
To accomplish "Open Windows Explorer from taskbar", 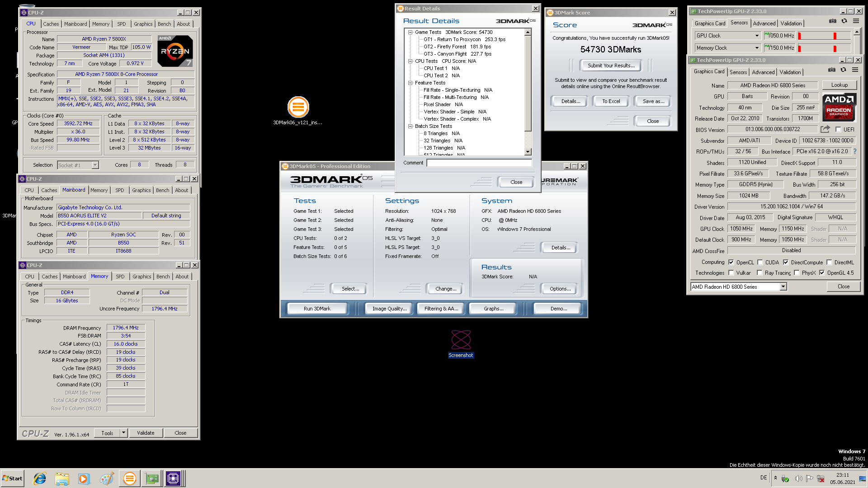I will [62, 479].
